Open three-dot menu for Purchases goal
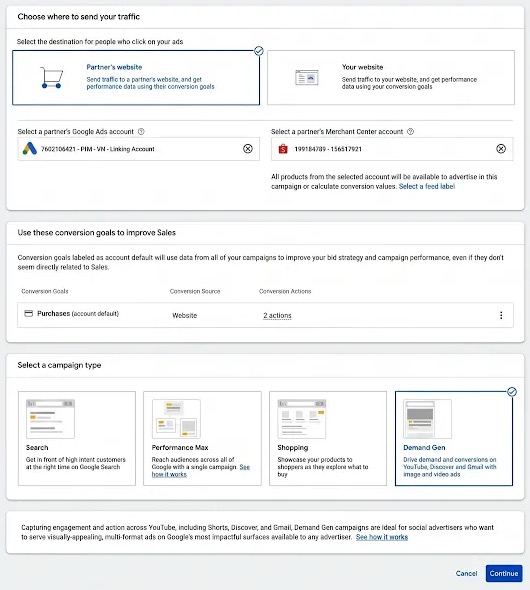 click(501, 315)
